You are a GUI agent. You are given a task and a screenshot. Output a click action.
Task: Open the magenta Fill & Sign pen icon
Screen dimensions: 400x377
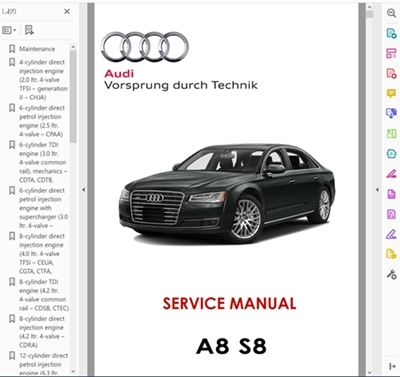point(391,174)
